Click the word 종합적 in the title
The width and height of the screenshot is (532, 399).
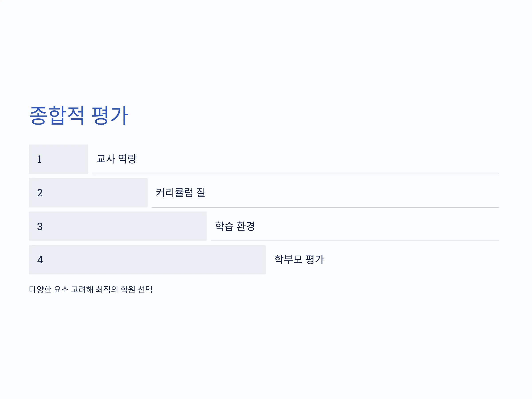click(x=57, y=115)
